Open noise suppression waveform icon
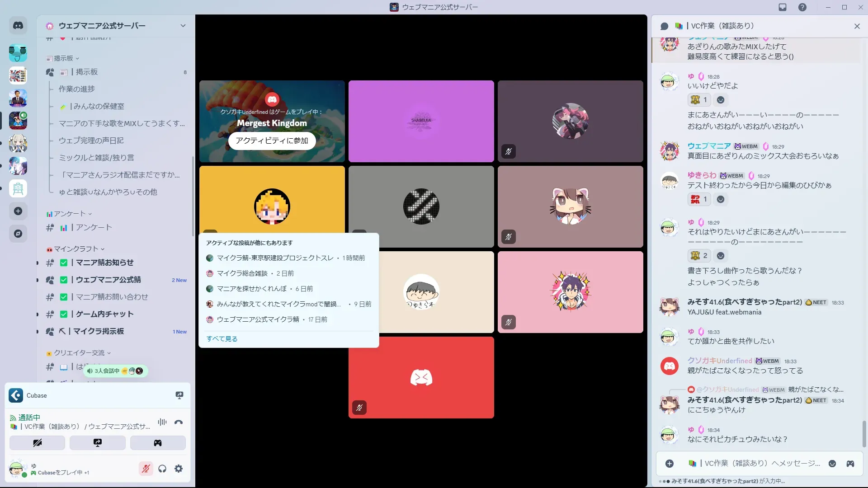The image size is (868, 488). (162, 422)
